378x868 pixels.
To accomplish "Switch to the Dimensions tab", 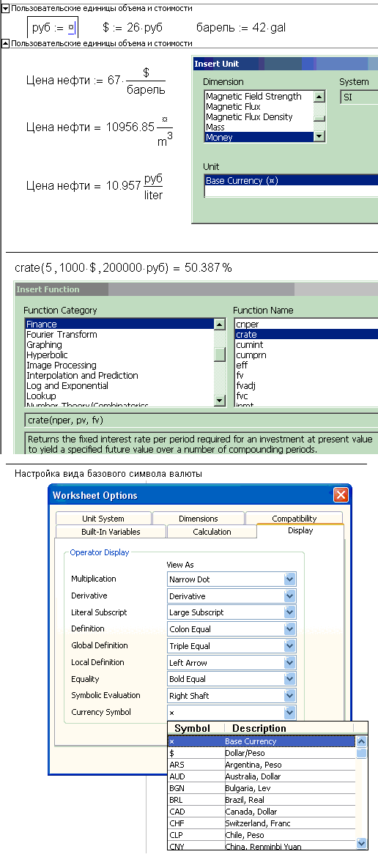I will pos(198,519).
